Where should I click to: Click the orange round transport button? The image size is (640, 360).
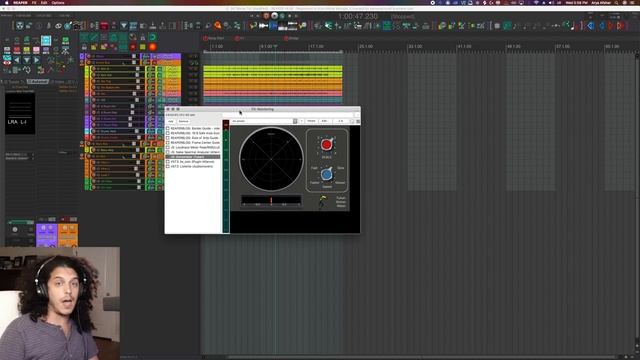(x=266, y=16)
